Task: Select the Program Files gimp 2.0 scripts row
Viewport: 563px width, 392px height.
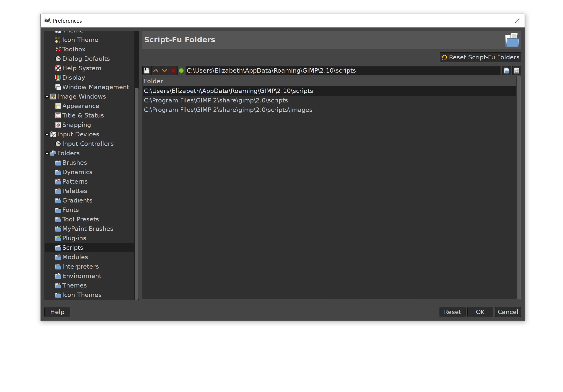Action: pyautogui.click(x=329, y=100)
